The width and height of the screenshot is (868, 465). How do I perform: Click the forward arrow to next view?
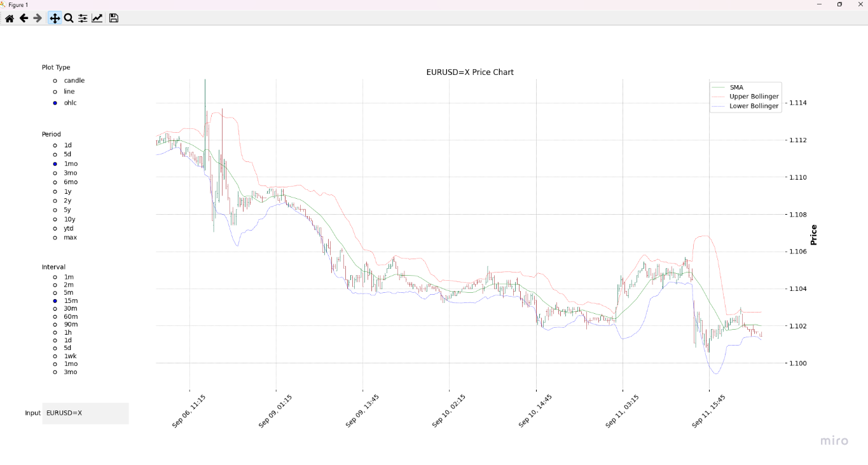point(38,18)
